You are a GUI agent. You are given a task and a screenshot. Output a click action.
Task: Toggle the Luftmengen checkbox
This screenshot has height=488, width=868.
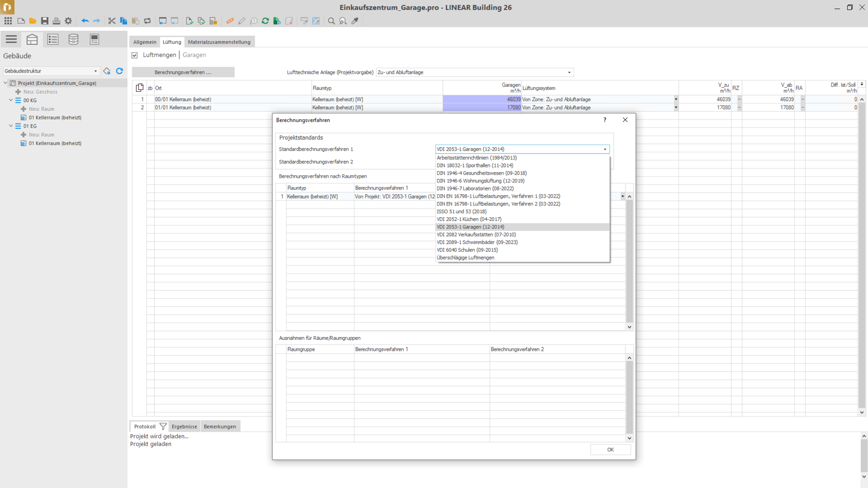135,55
